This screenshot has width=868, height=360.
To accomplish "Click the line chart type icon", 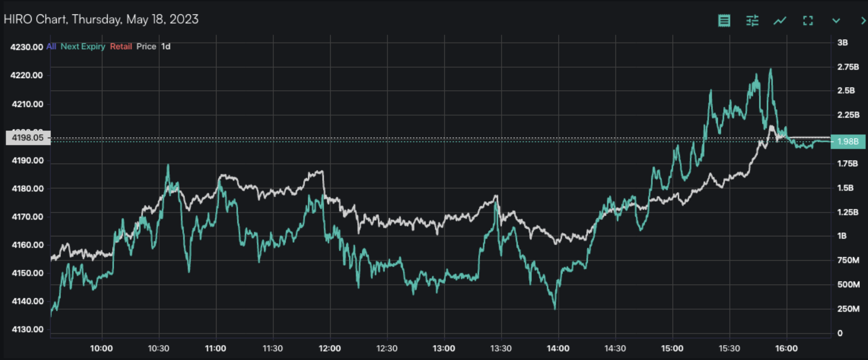I will click(x=780, y=20).
